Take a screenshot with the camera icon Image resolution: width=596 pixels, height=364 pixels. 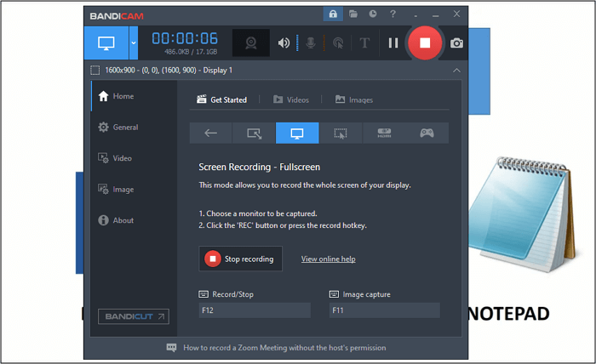pos(456,43)
